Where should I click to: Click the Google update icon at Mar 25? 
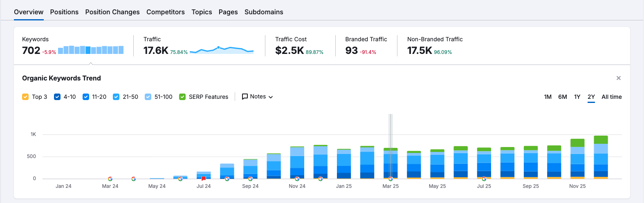pos(390,179)
